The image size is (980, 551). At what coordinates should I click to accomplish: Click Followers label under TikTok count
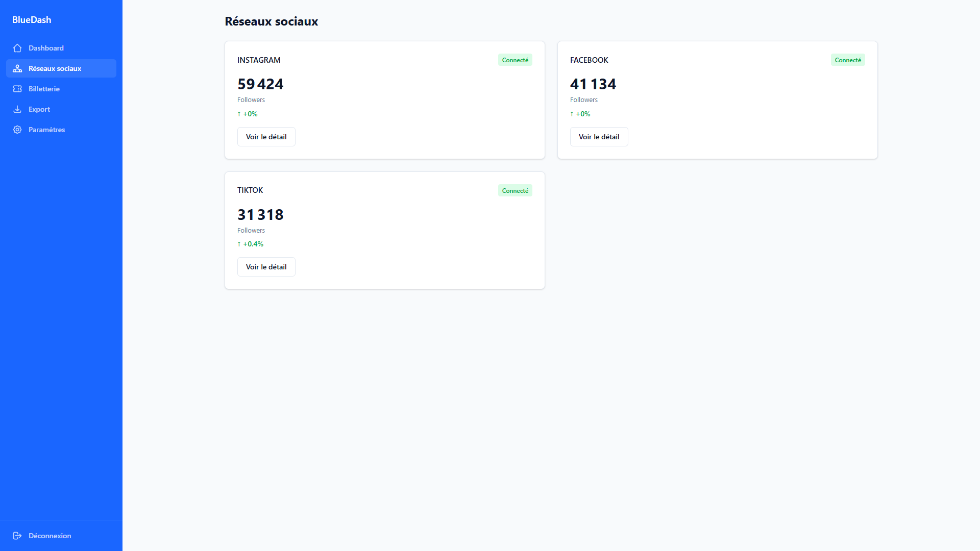coord(251,231)
